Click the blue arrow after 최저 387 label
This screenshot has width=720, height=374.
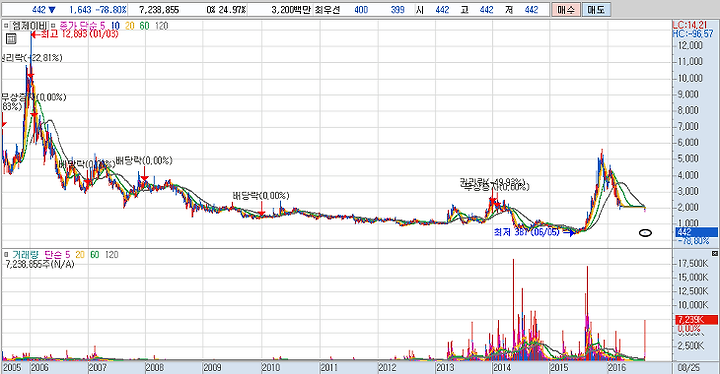(569, 232)
